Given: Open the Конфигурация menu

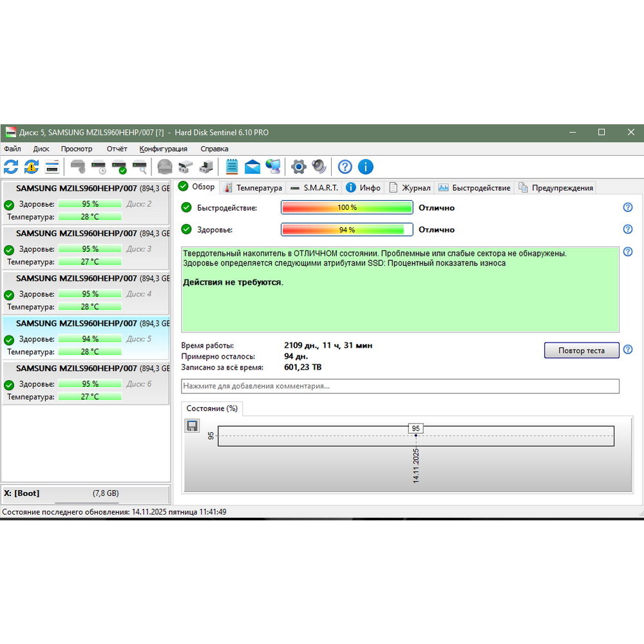Looking at the screenshot, I should 164,149.
